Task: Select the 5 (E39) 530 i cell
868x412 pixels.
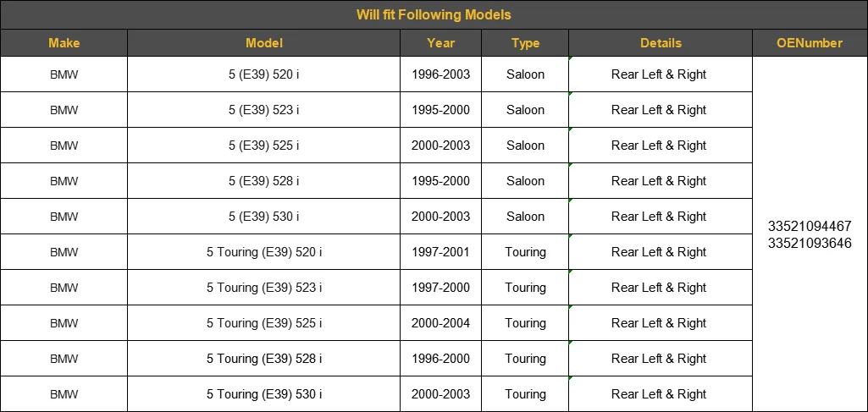Action: [x=264, y=217]
